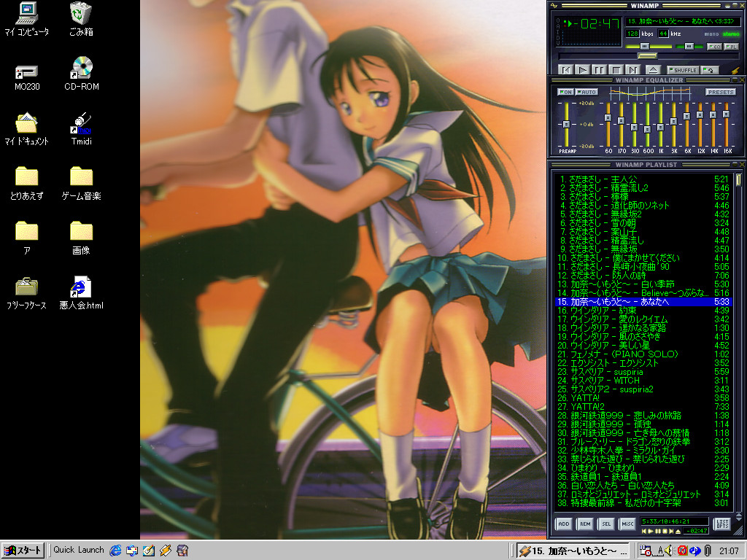This screenshot has width=747, height=560.
Task: Click mini pause button in playlist footer
Action: point(658,531)
